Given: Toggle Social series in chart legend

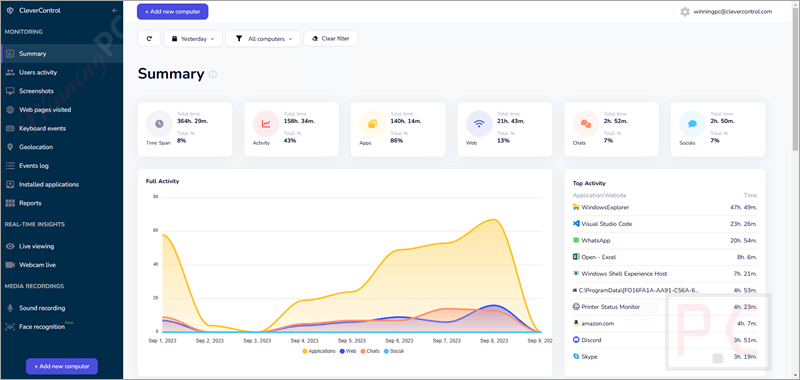Looking at the screenshot, I should pos(393,351).
